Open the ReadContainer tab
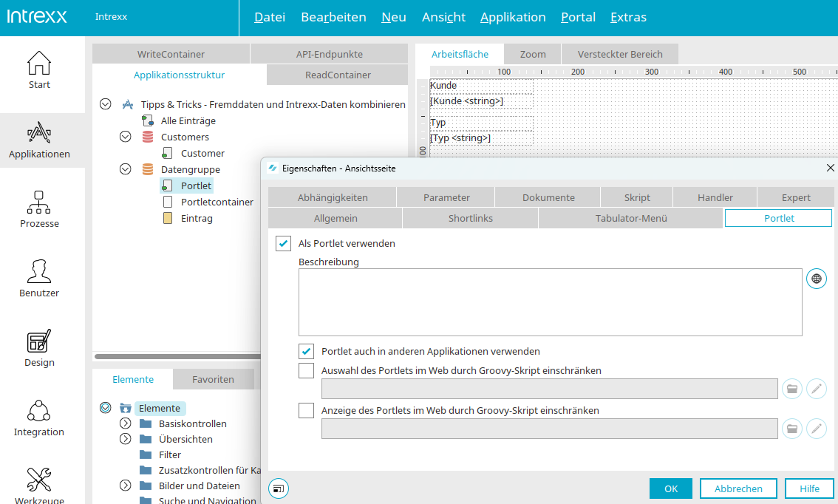 coord(338,75)
